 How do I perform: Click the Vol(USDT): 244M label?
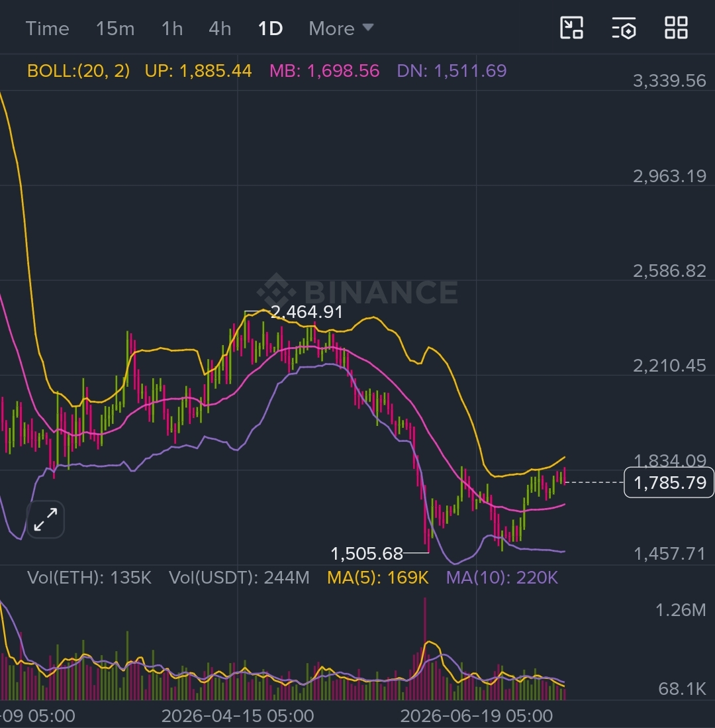(x=239, y=578)
